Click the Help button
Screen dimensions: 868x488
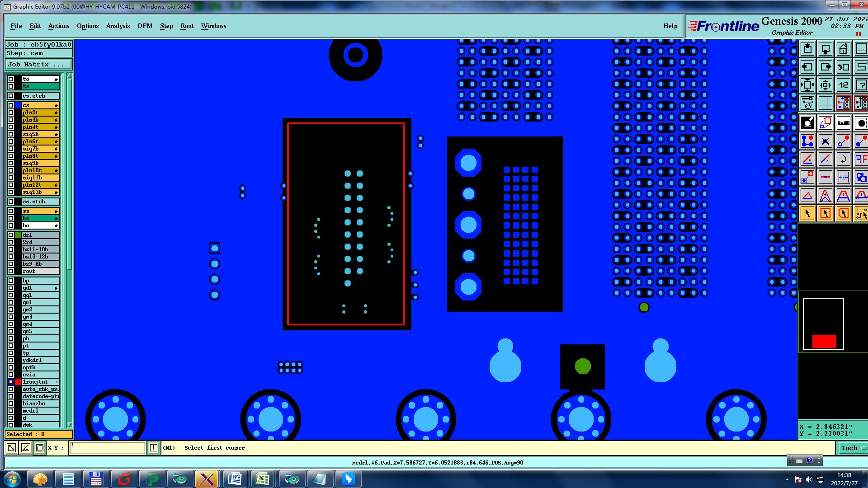tap(670, 26)
